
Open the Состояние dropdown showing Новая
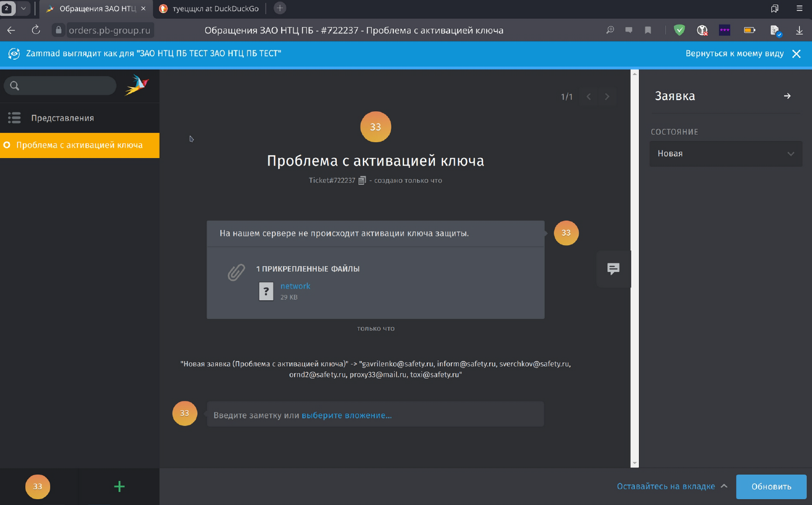[725, 154]
